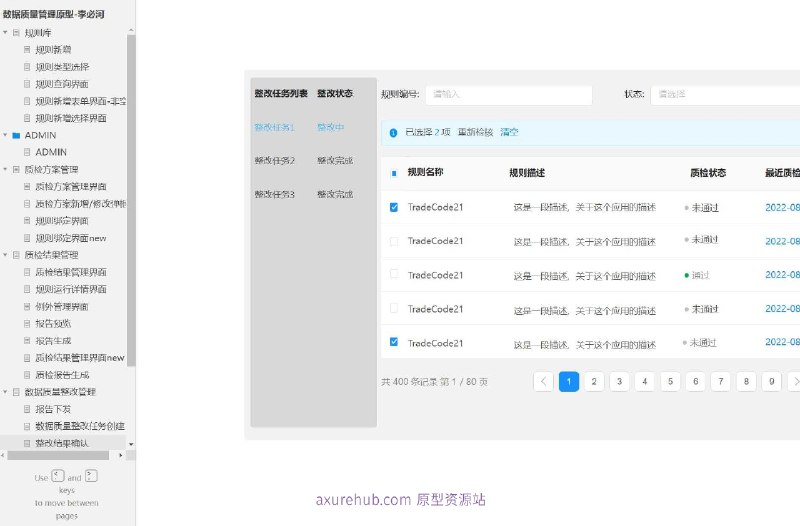Click into the 规则编号 input field
The image size is (800, 526).
(509, 95)
